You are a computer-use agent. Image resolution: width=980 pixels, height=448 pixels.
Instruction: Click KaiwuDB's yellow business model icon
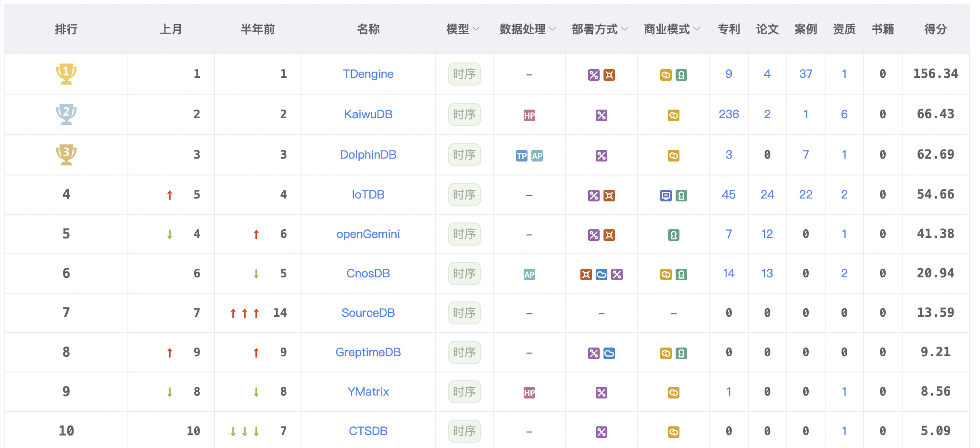(x=674, y=115)
